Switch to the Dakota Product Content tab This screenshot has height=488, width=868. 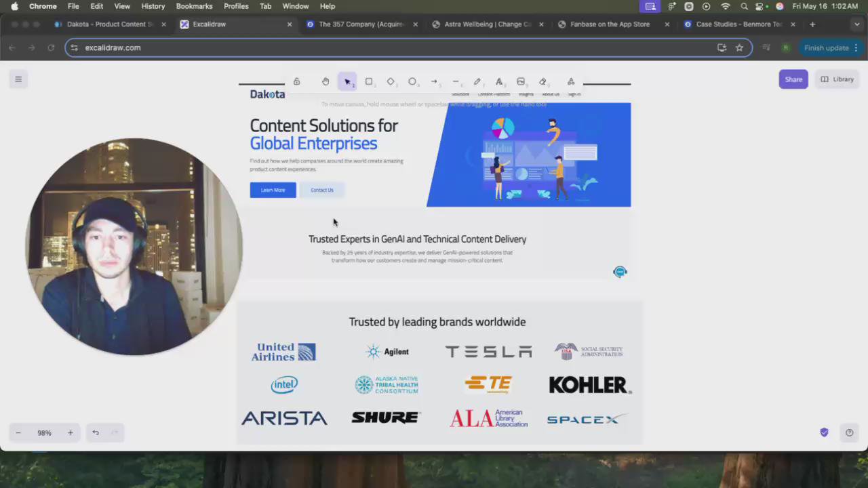[x=110, y=24]
